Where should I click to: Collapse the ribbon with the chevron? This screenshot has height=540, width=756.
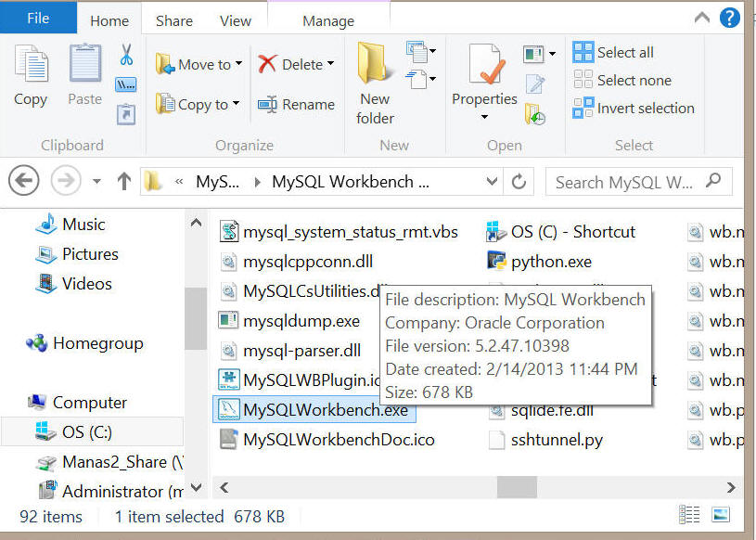coord(702,19)
